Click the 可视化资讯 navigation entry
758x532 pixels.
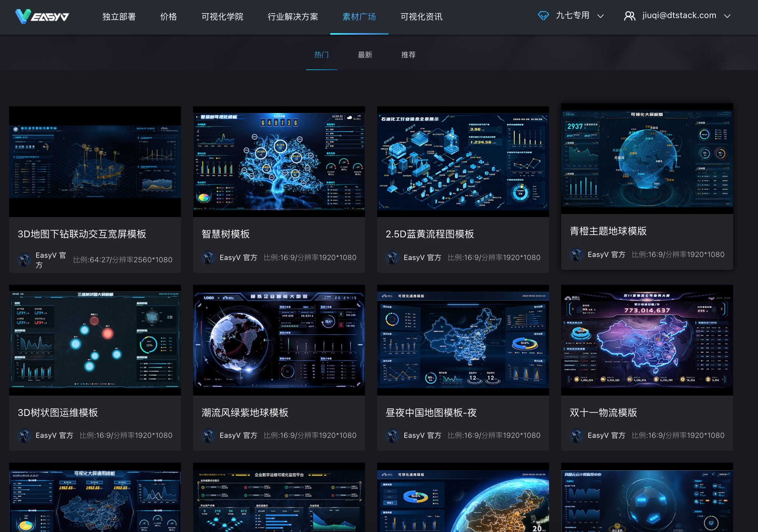click(421, 17)
